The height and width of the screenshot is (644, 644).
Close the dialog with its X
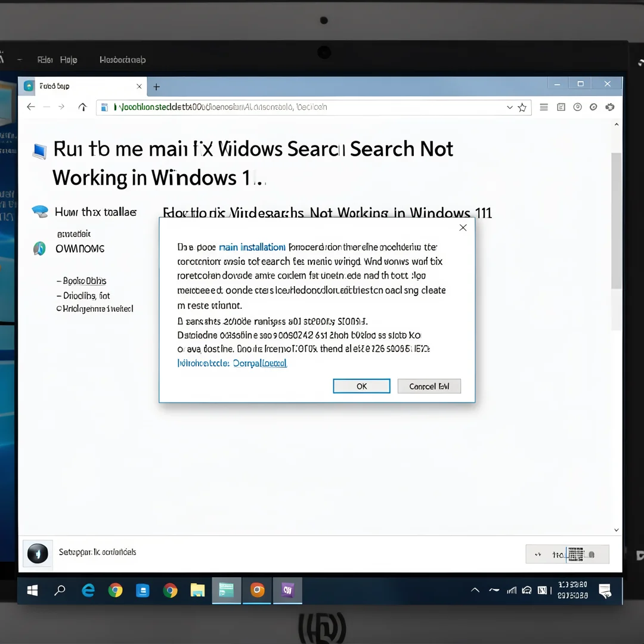(463, 228)
